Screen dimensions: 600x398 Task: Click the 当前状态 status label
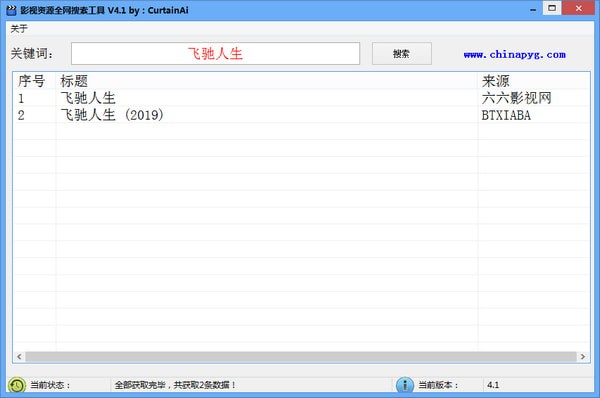pos(50,385)
